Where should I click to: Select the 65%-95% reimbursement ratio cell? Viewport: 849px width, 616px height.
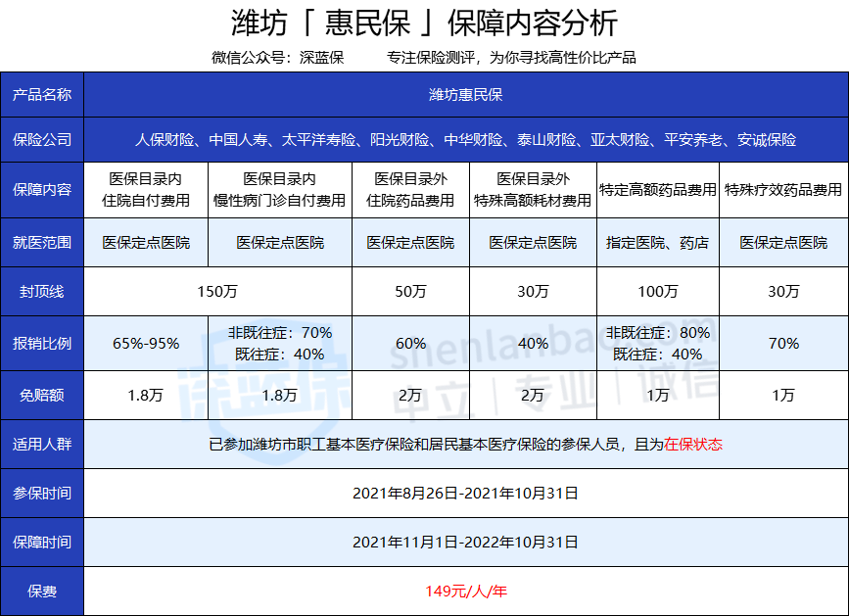click(146, 343)
